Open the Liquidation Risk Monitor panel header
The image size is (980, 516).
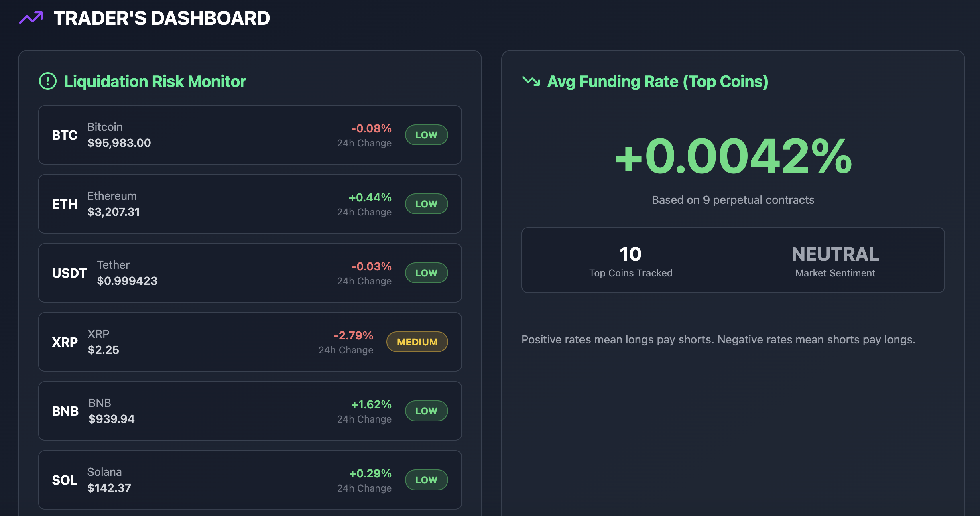155,81
